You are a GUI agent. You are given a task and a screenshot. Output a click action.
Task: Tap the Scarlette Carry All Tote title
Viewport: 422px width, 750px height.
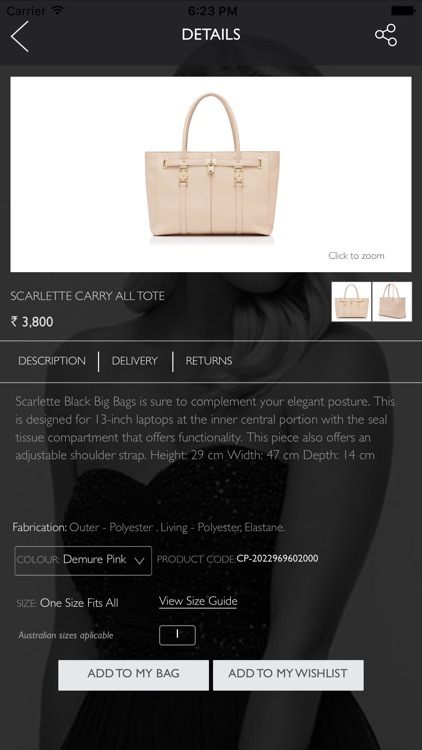click(88, 296)
